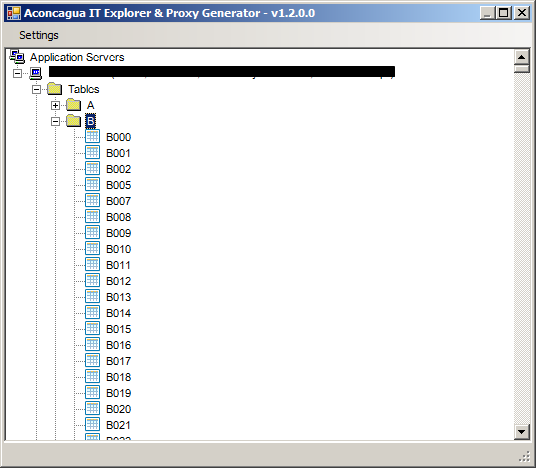536x468 pixels.
Task: Select the B012 table entry
Action: point(119,281)
